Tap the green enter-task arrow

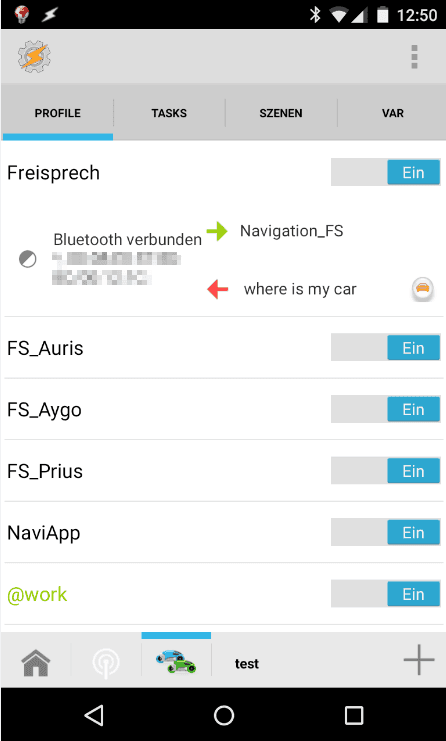point(217,231)
